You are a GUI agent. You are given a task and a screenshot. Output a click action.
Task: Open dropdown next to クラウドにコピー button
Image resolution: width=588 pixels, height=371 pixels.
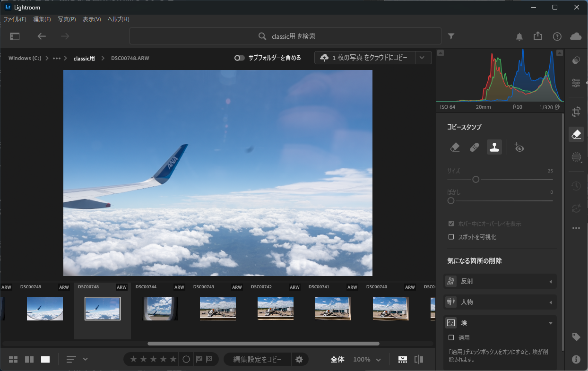coord(423,58)
